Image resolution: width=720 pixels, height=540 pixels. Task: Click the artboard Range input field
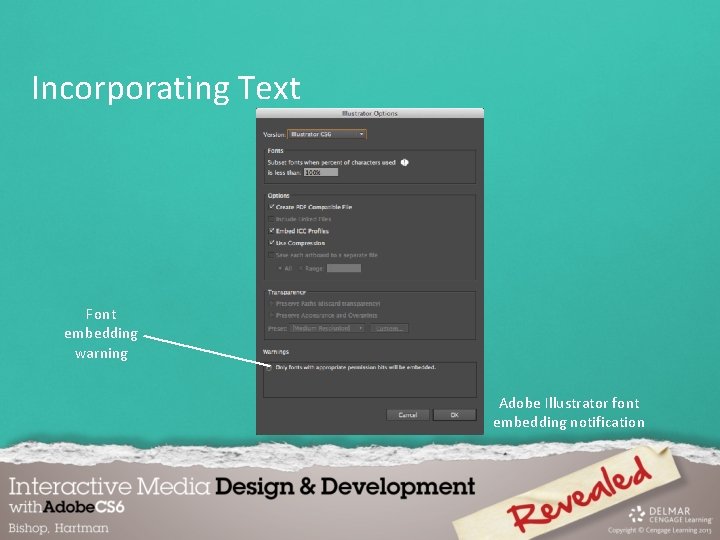(344, 268)
